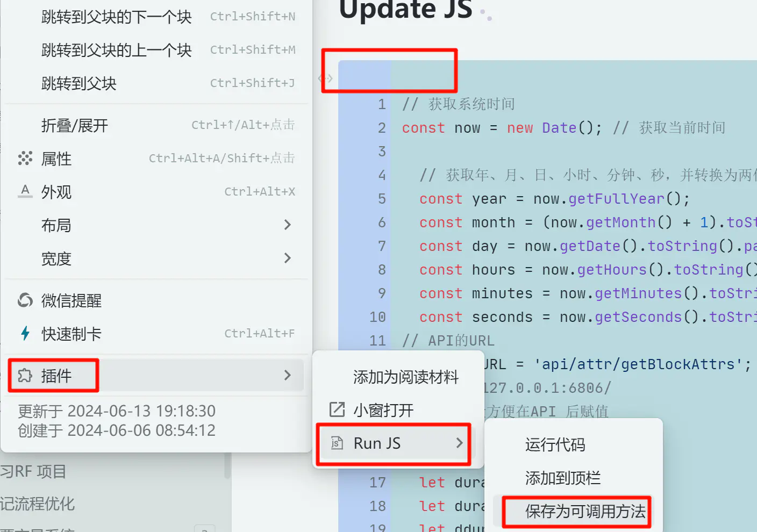Open the 插件 plugin submenu

click(156, 376)
